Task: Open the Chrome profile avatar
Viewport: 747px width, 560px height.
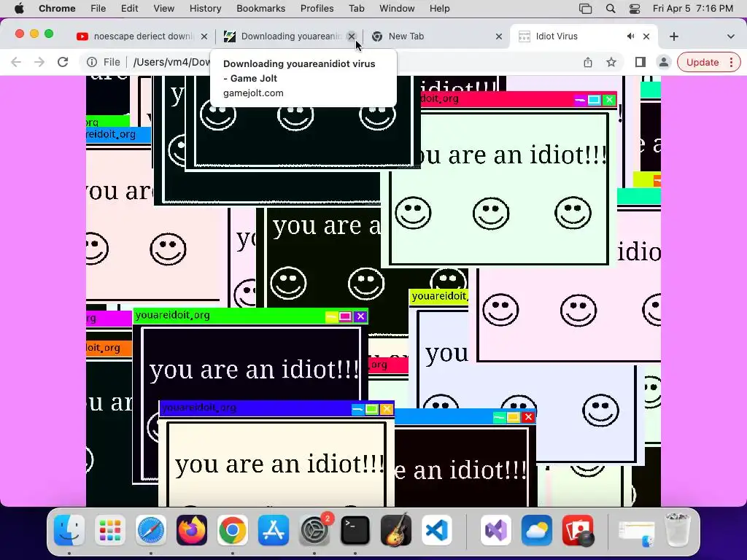Action: [663, 63]
